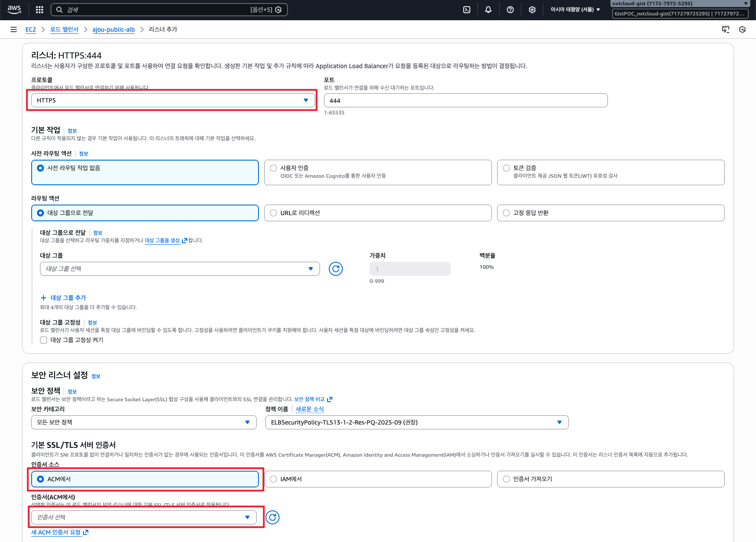Viewport: 756px width, 542px height.
Task: Refresh the target group list
Action: point(336,269)
